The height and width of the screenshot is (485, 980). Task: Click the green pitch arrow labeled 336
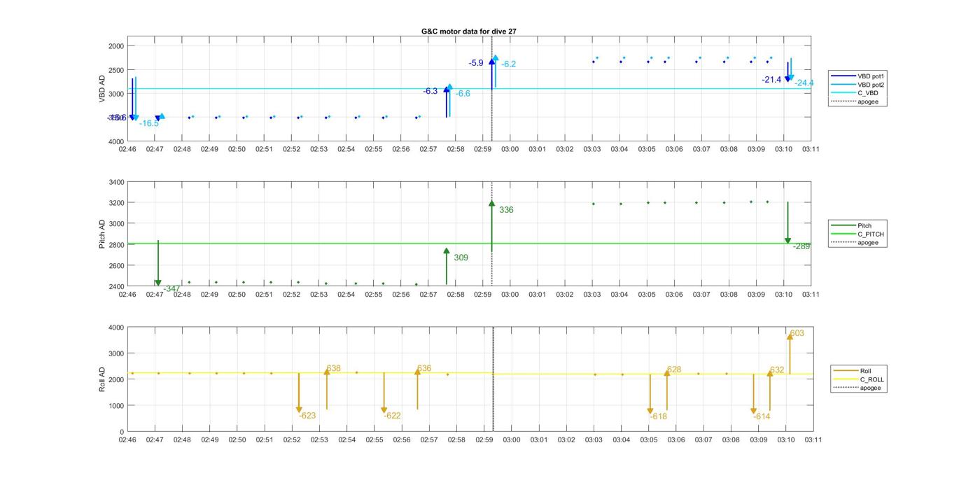(491, 226)
